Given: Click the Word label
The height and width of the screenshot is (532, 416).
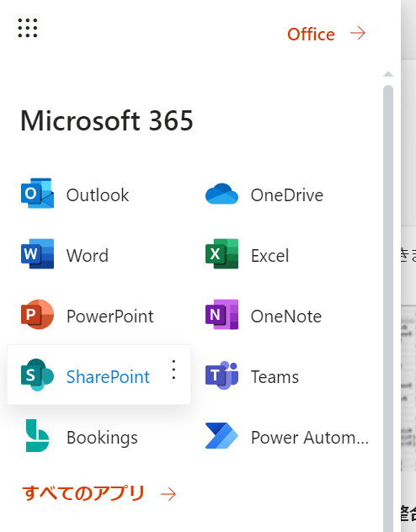Looking at the screenshot, I should coord(88,256).
